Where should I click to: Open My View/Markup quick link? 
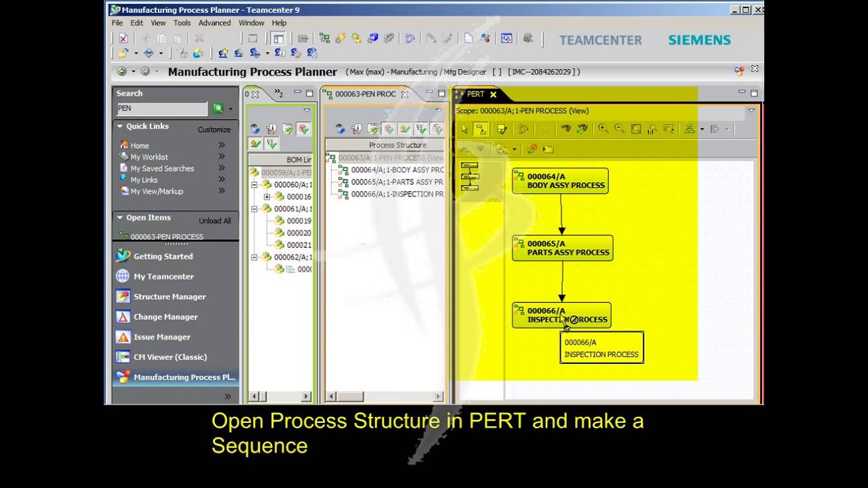(157, 191)
